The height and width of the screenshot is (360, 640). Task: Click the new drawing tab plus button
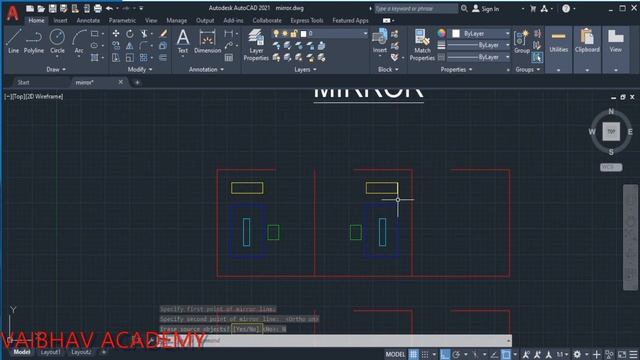coord(137,82)
